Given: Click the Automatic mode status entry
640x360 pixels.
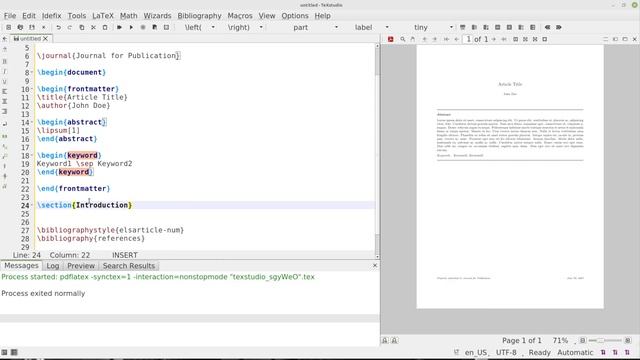Looking at the screenshot, I should tap(575, 352).
